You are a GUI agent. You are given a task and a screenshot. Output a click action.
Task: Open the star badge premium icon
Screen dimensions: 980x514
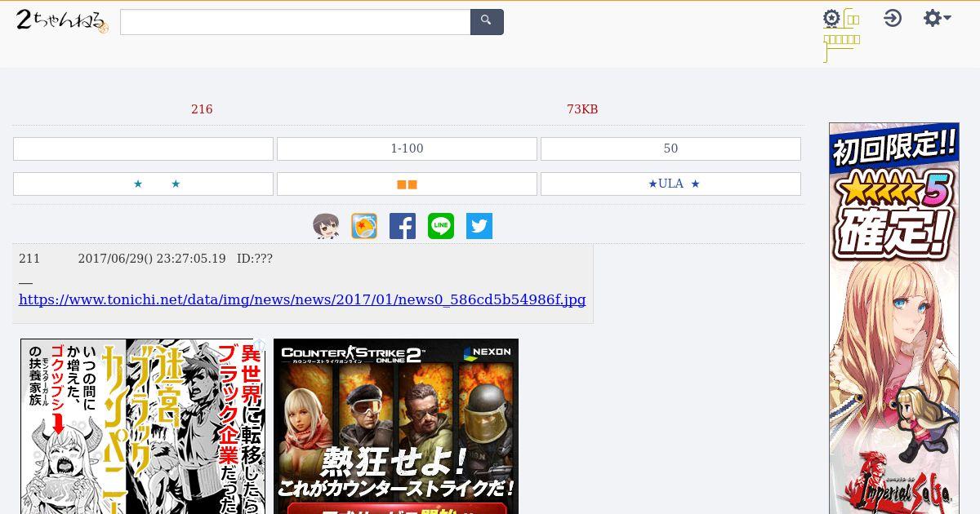[x=831, y=18]
